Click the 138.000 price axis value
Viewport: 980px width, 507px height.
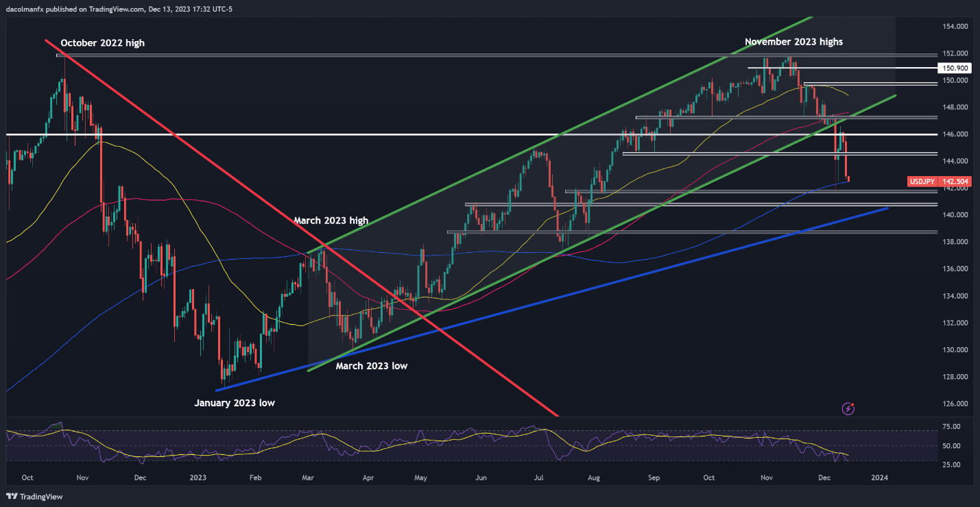(x=955, y=242)
